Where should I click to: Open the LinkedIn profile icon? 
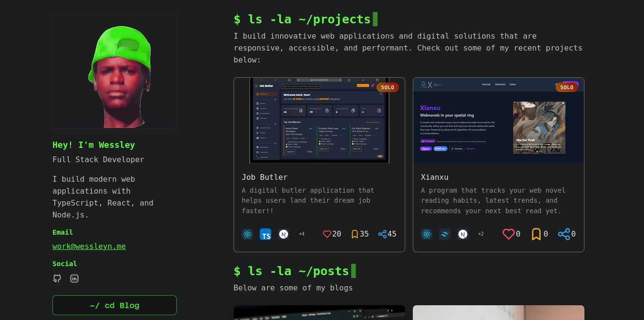click(74, 279)
